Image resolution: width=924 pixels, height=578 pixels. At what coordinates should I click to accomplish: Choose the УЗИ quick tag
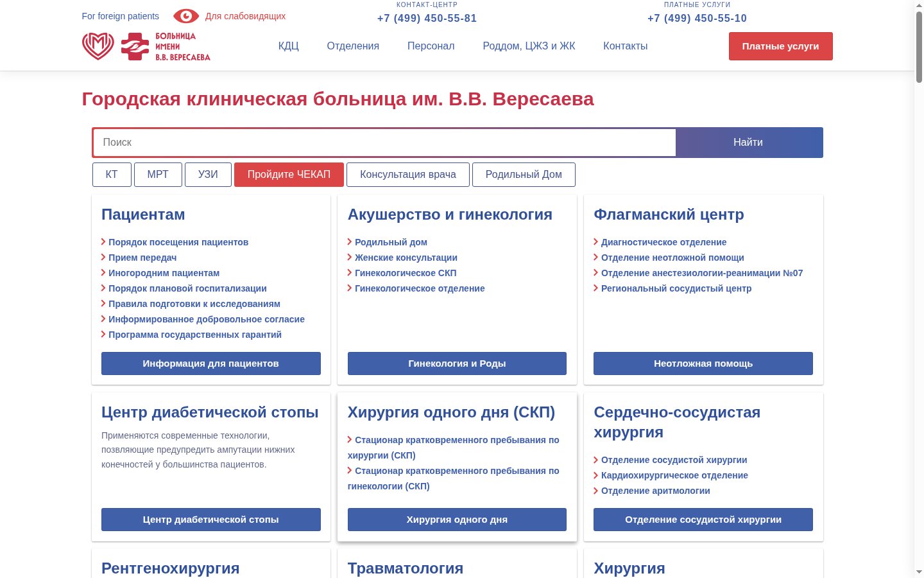point(208,175)
